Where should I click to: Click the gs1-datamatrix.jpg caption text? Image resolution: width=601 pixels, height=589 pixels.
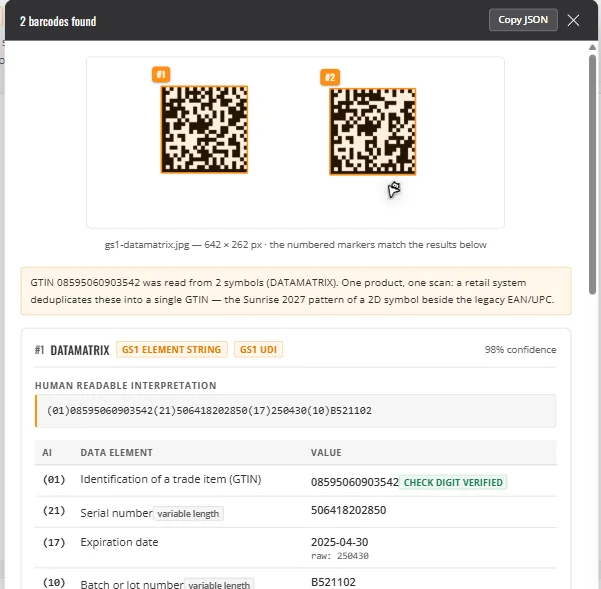296,244
